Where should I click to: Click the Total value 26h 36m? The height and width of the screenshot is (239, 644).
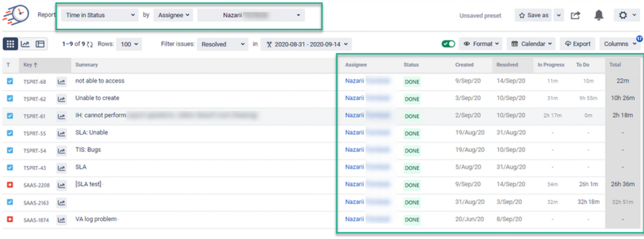tap(623, 184)
